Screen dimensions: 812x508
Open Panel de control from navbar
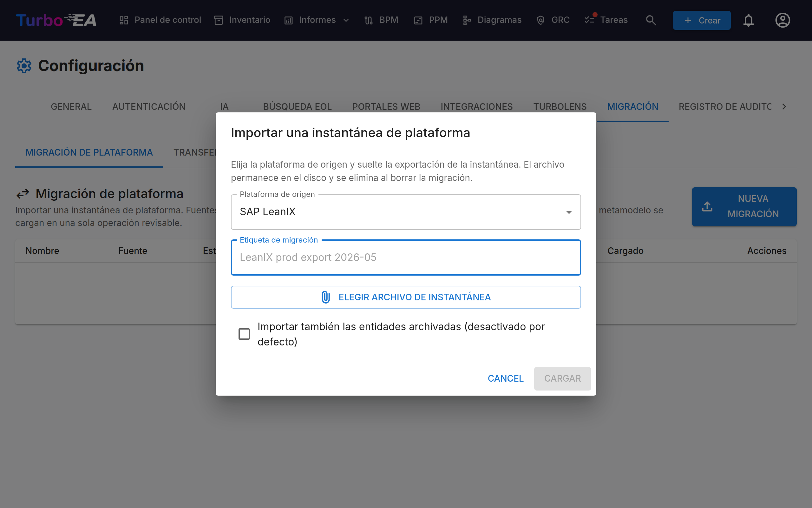tap(160, 20)
